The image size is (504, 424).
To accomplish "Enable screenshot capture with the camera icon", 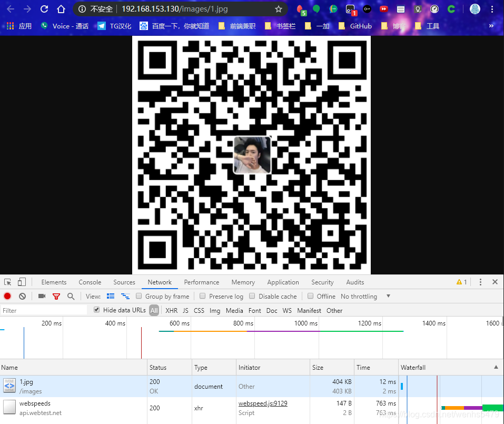I will [42, 296].
